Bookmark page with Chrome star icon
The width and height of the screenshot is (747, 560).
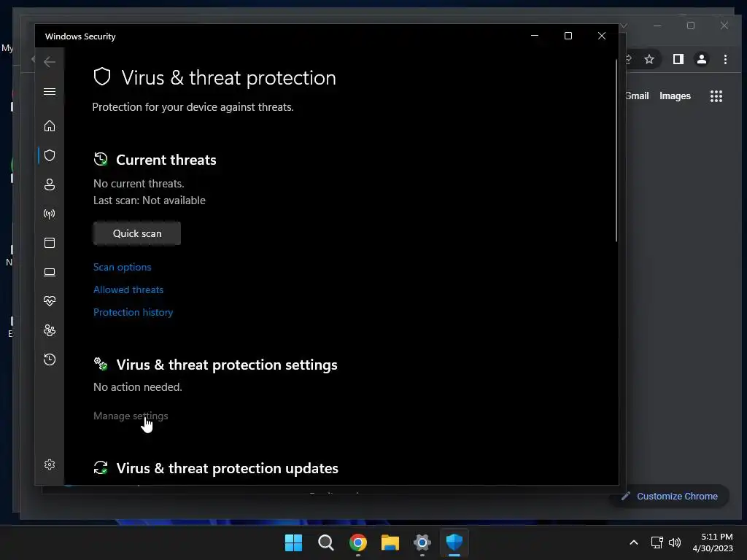649,59
